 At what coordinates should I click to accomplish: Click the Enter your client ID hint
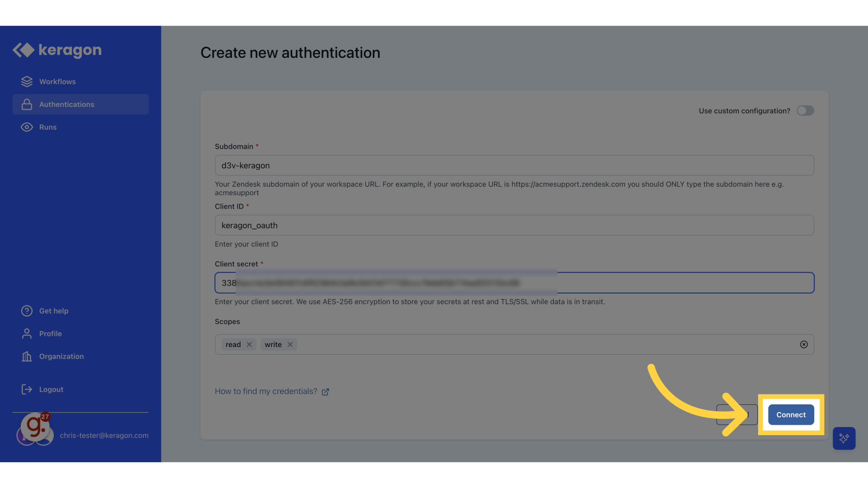[x=246, y=244]
